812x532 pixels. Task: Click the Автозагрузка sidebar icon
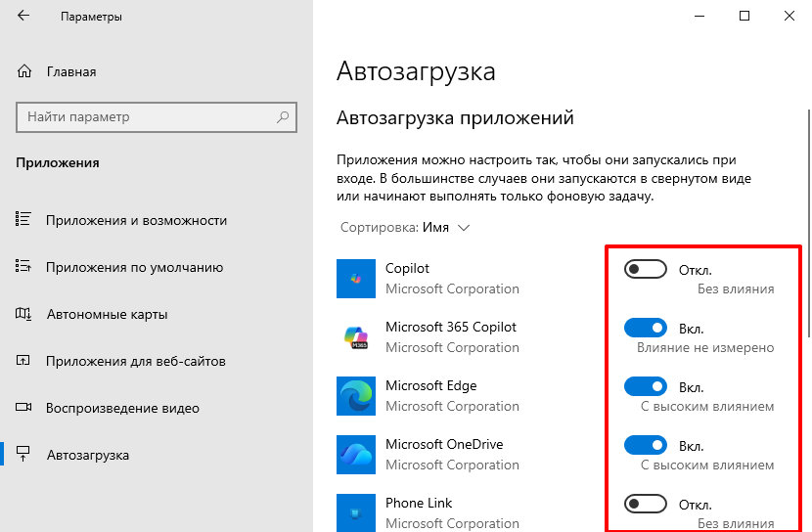click(x=23, y=454)
